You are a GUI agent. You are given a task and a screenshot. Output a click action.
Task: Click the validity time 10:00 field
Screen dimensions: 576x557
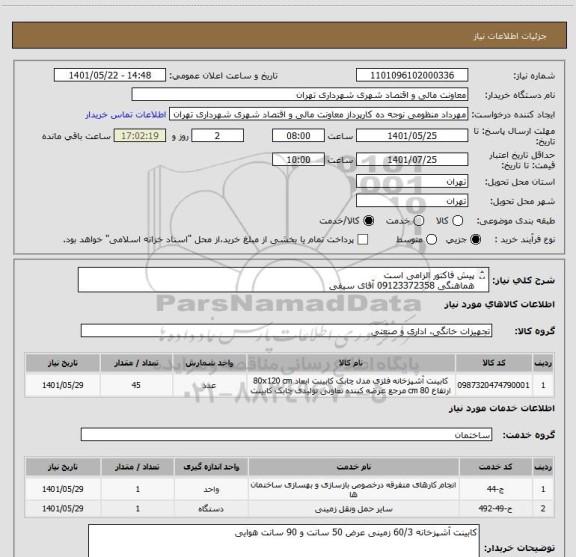tap(298, 159)
